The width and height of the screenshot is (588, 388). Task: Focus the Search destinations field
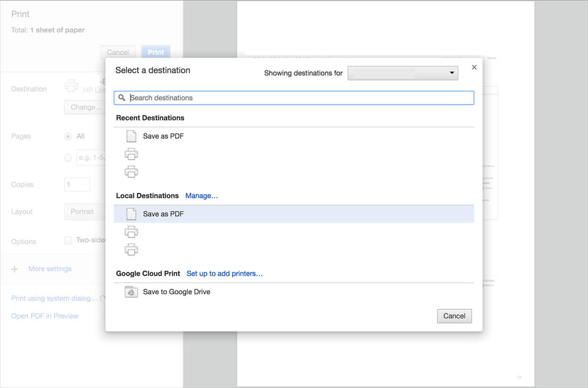[x=299, y=98]
